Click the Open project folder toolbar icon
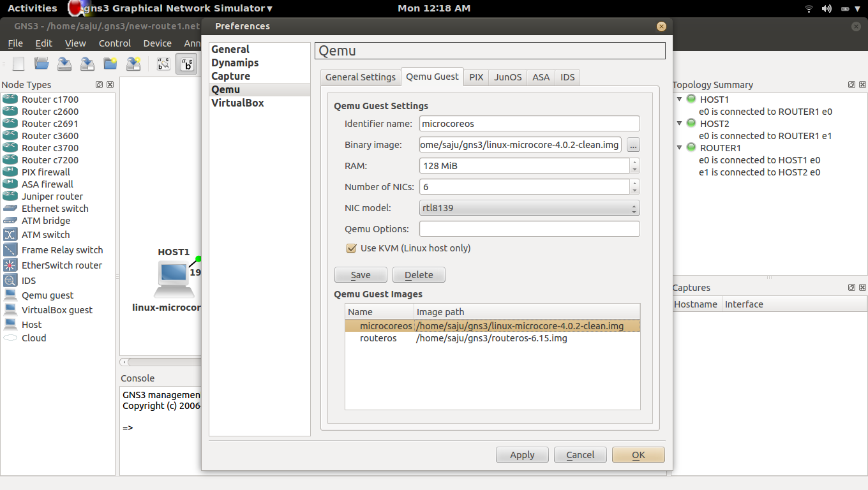The image size is (868, 490). pos(41,64)
